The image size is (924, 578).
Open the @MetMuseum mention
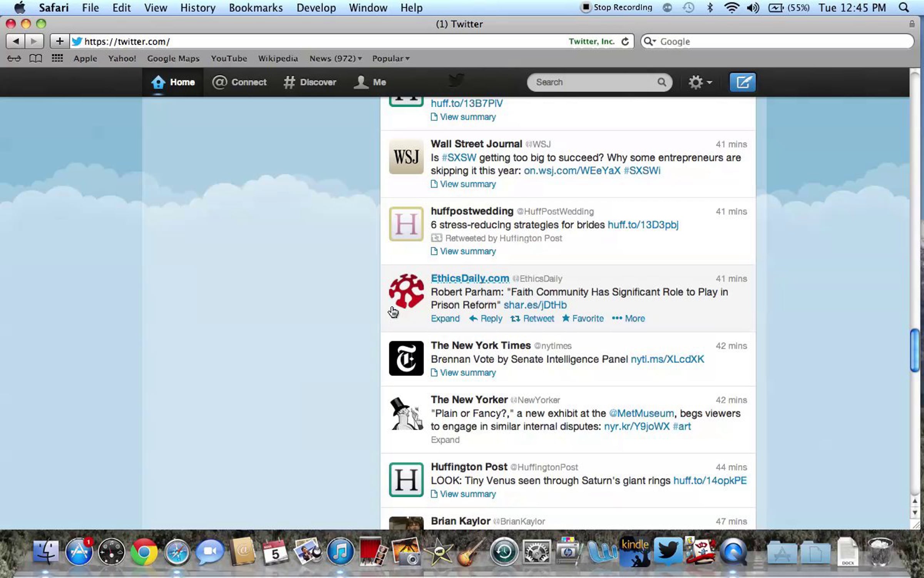tap(641, 413)
